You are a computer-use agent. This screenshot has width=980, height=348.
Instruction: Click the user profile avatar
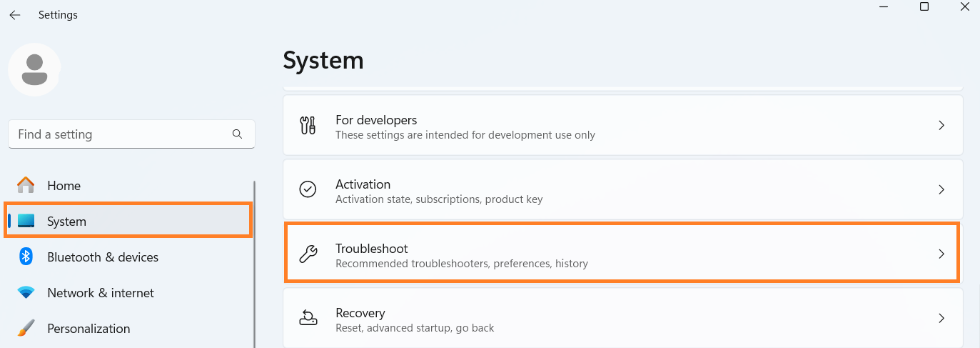(34, 69)
